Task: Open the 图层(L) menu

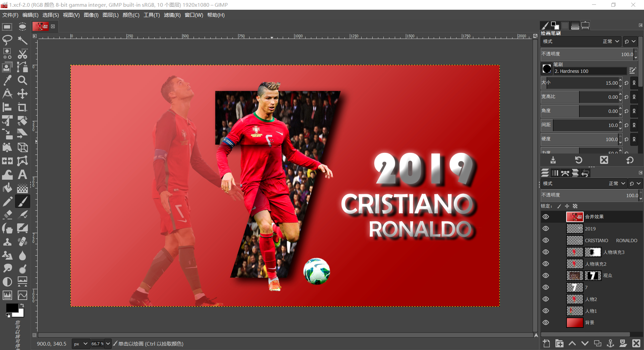Action: pyautogui.click(x=110, y=15)
